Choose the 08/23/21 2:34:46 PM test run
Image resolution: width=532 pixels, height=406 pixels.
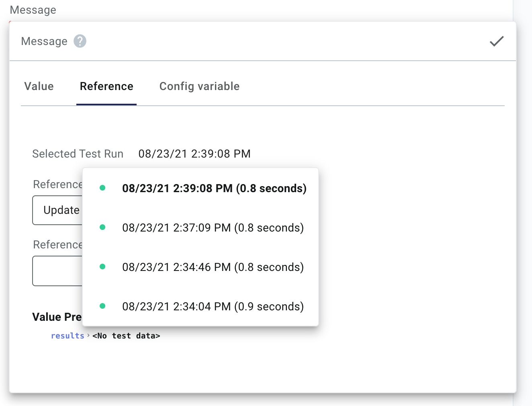[213, 267]
